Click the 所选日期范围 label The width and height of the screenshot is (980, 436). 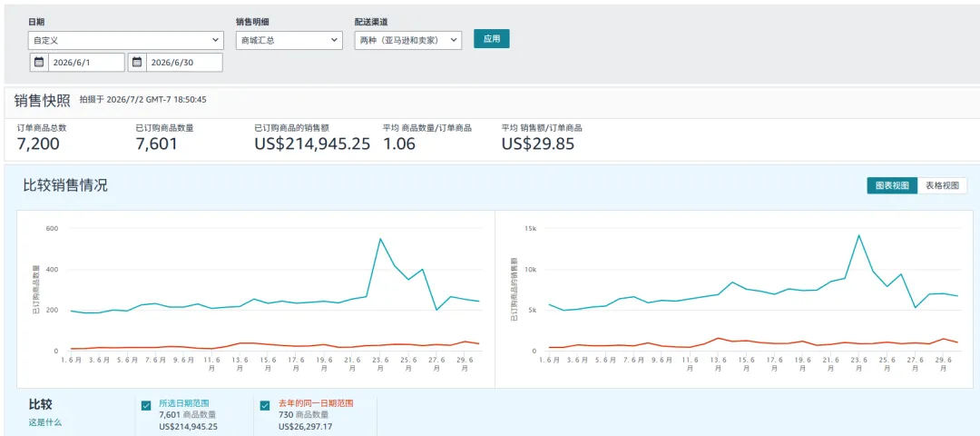coord(183,403)
